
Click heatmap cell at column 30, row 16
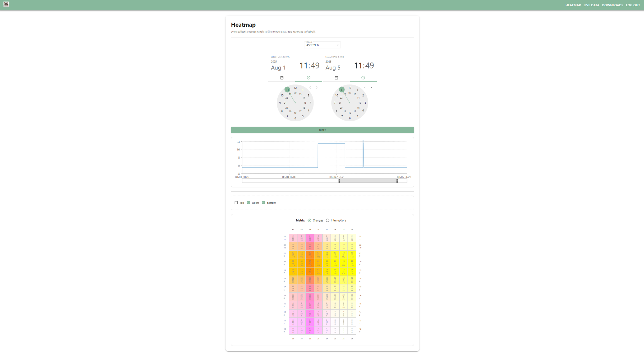coord(302,297)
